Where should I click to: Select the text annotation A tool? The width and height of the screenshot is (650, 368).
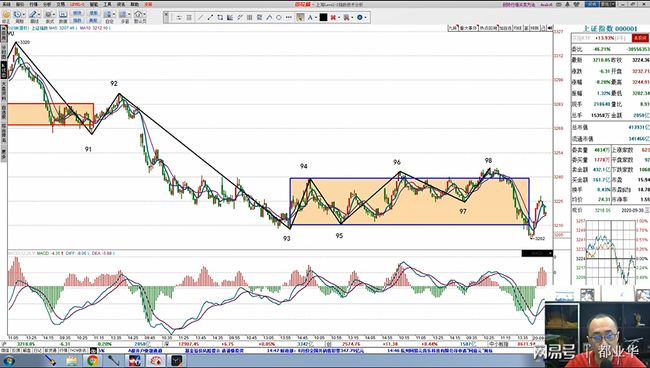[x=310, y=17]
